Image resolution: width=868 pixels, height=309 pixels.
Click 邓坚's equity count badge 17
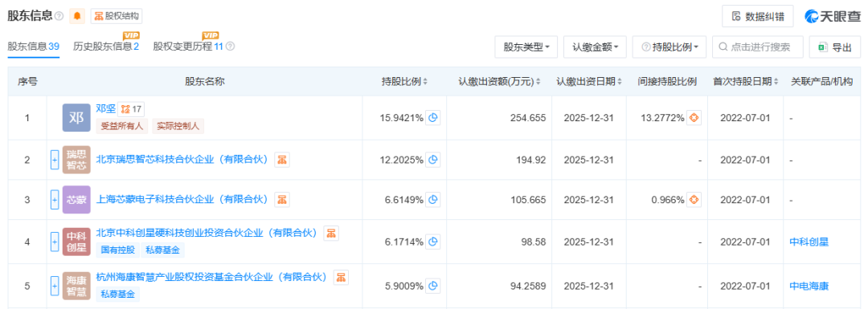point(131,109)
